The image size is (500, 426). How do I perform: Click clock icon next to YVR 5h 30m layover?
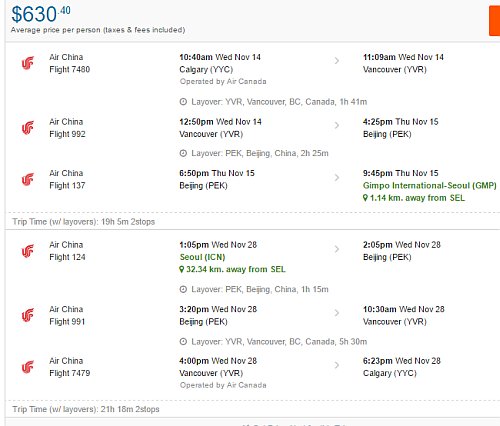coord(183,342)
